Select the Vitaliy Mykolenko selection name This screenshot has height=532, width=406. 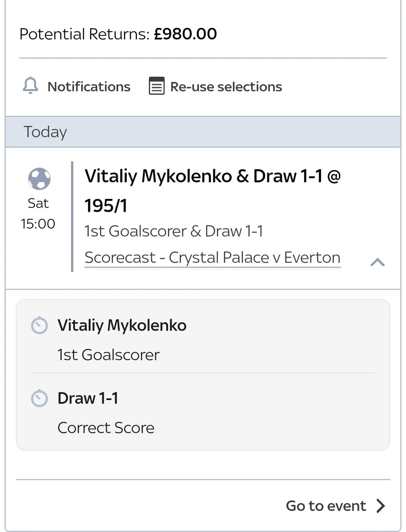pos(122,326)
